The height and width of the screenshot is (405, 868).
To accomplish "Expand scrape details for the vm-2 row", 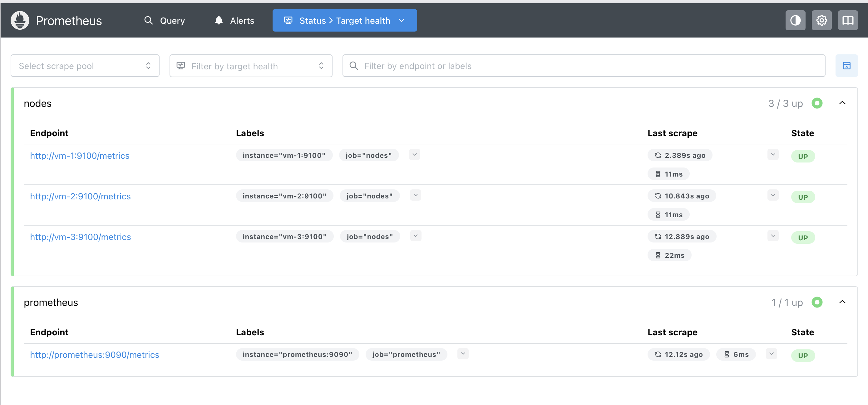I will pos(773,195).
